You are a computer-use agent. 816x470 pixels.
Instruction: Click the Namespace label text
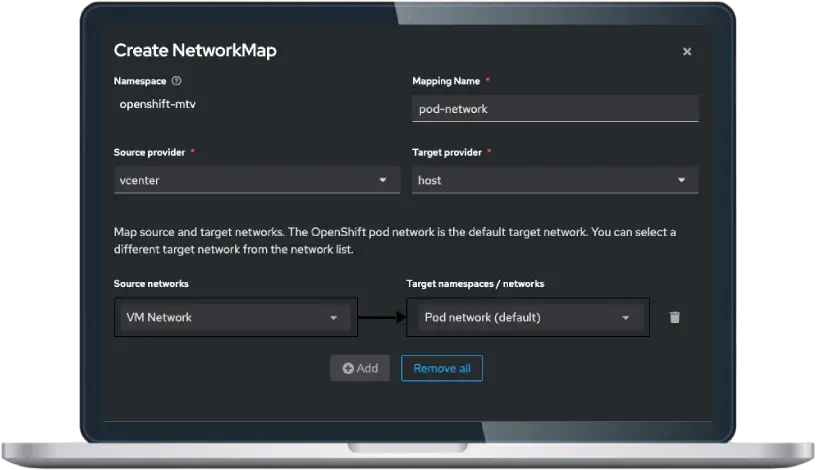point(140,81)
